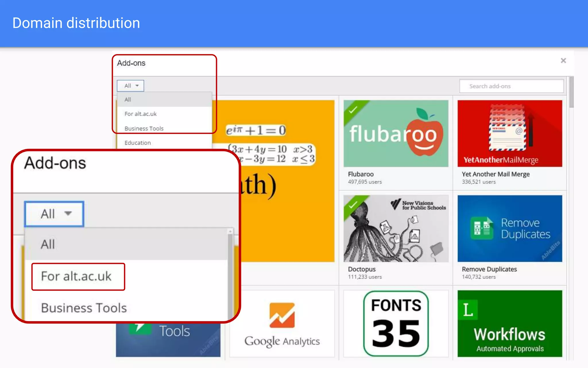Click the Remove Duplicates title text
The height and width of the screenshot is (368, 588).
pos(489,269)
